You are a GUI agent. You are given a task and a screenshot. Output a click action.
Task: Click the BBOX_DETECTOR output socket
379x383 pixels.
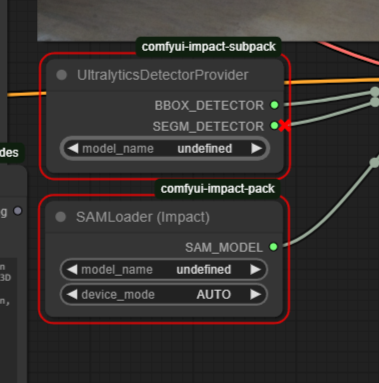coord(274,105)
